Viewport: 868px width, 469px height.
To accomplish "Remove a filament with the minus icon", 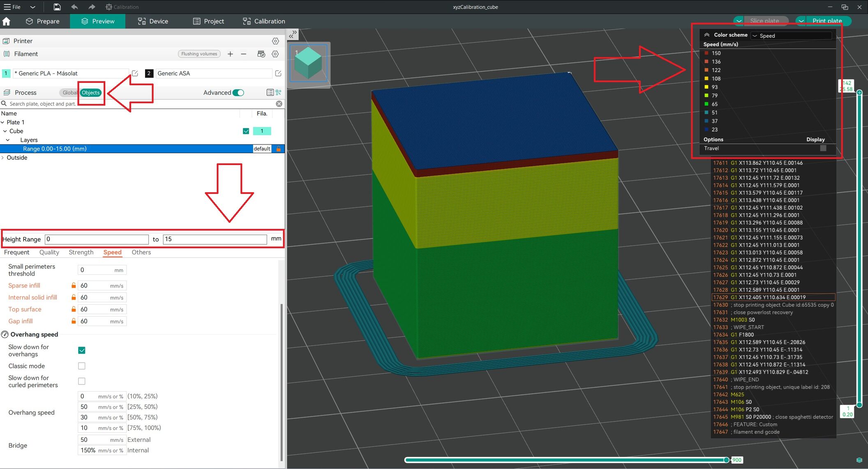I will click(x=244, y=54).
